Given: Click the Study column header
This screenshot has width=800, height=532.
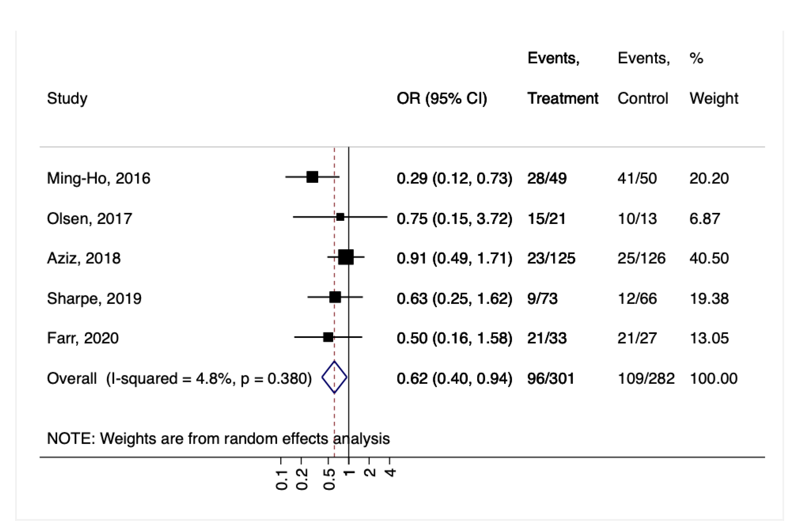Looking at the screenshot, I should 67,98.
